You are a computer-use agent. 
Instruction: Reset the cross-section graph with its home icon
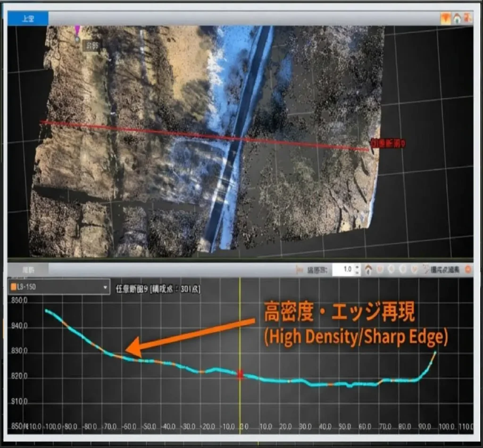[368, 270]
